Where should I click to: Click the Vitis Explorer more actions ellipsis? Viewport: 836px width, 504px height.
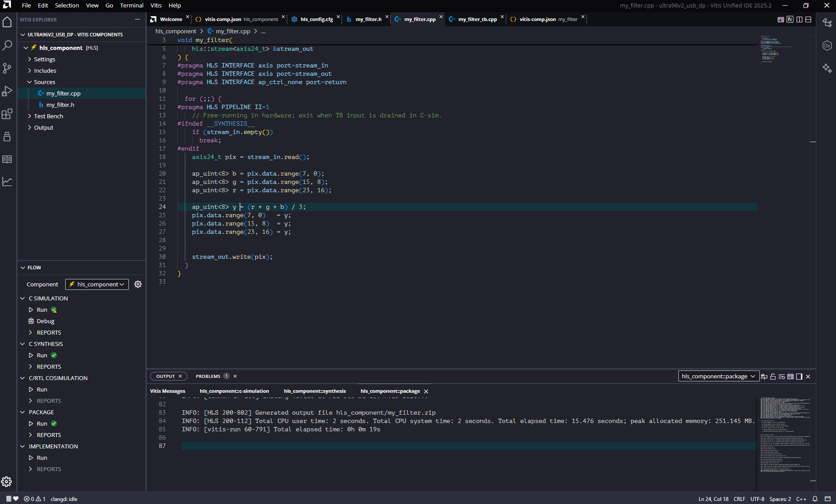pyautogui.click(x=138, y=19)
